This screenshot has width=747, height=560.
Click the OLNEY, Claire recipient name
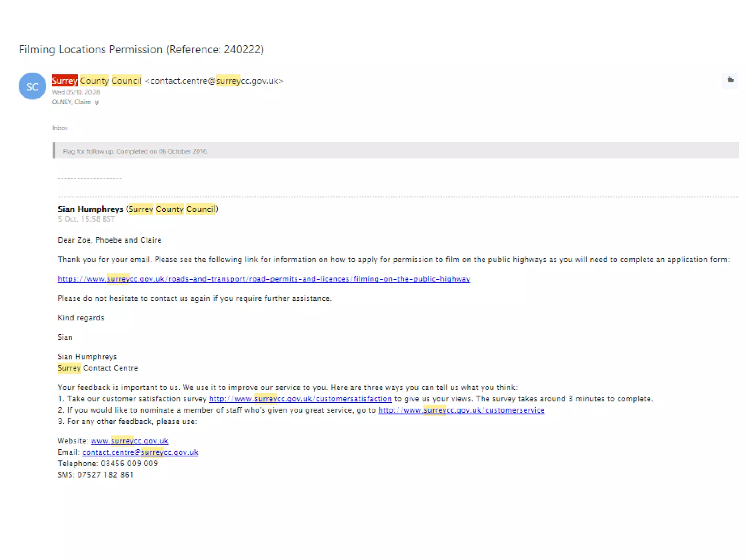click(71, 102)
